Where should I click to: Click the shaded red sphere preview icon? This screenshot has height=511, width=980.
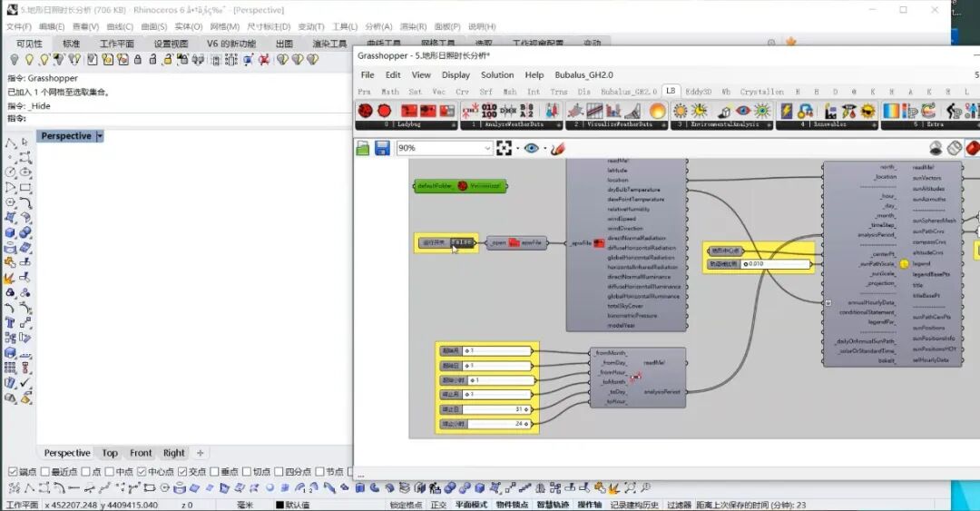[x=972, y=148]
